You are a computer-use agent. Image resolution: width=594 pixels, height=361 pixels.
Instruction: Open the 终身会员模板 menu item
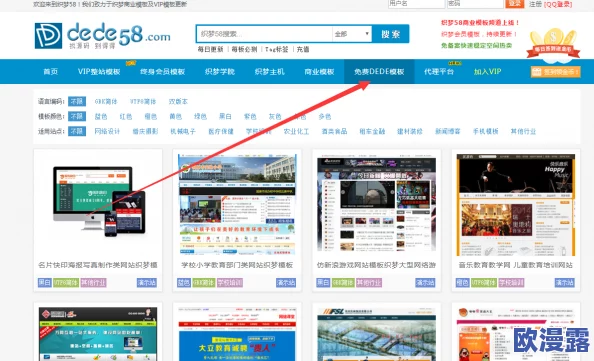pyautogui.click(x=162, y=72)
